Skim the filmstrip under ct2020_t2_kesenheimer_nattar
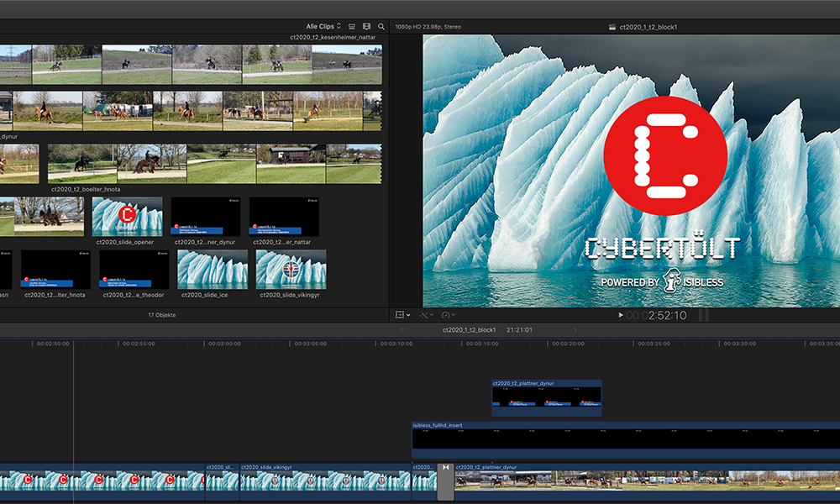Viewport: 840px width, 504px height. (x=191, y=65)
